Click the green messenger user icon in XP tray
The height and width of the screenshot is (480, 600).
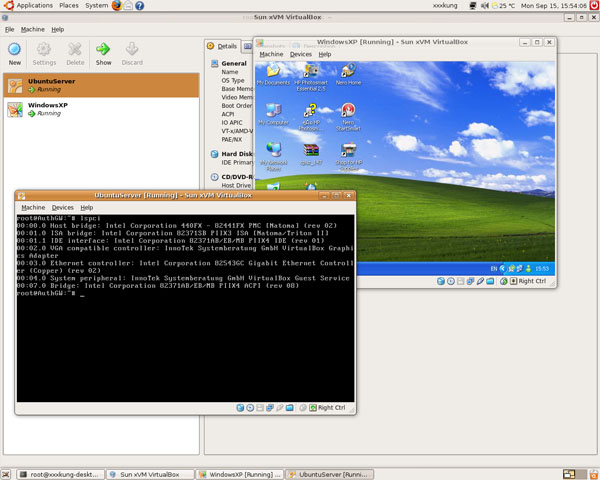pyautogui.click(x=528, y=269)
